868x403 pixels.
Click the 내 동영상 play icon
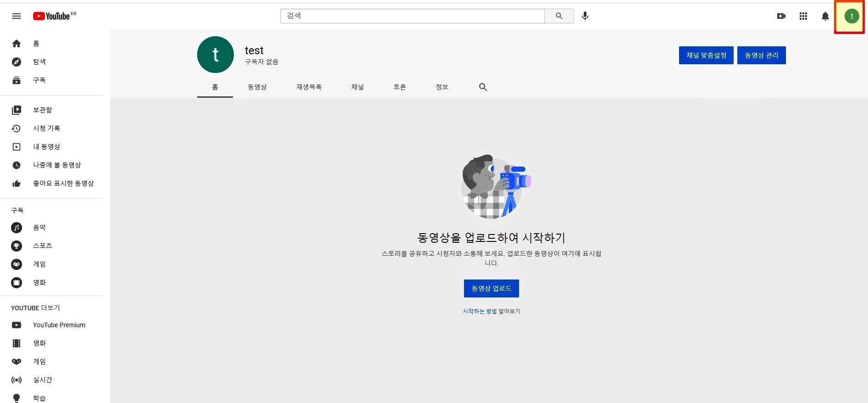[x=17, y=147]
